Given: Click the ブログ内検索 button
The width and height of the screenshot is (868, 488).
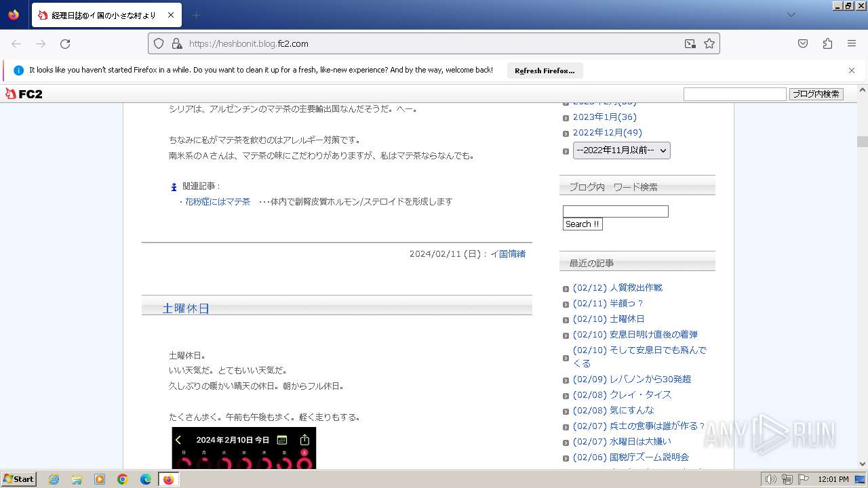Looking at the screenshot, I should click(x=816, y=94).
